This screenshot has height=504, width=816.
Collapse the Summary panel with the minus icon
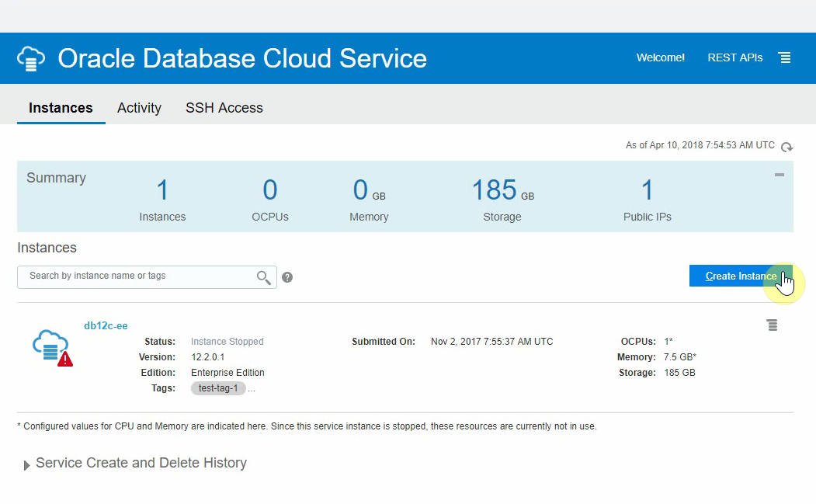(779, 175)
